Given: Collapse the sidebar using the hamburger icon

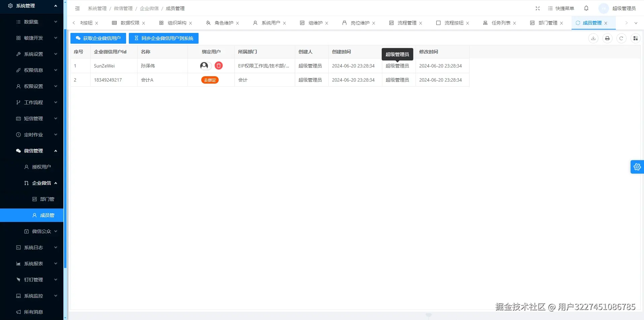Looking at the screenshot, I should pyautogui.click(x=77, y=8).
